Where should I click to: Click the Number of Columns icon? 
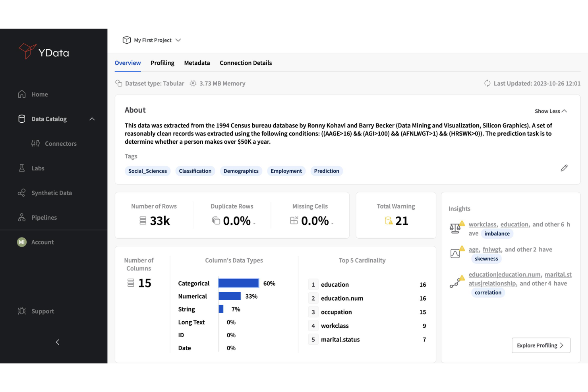pyautogui.click(x=131, y=283)
